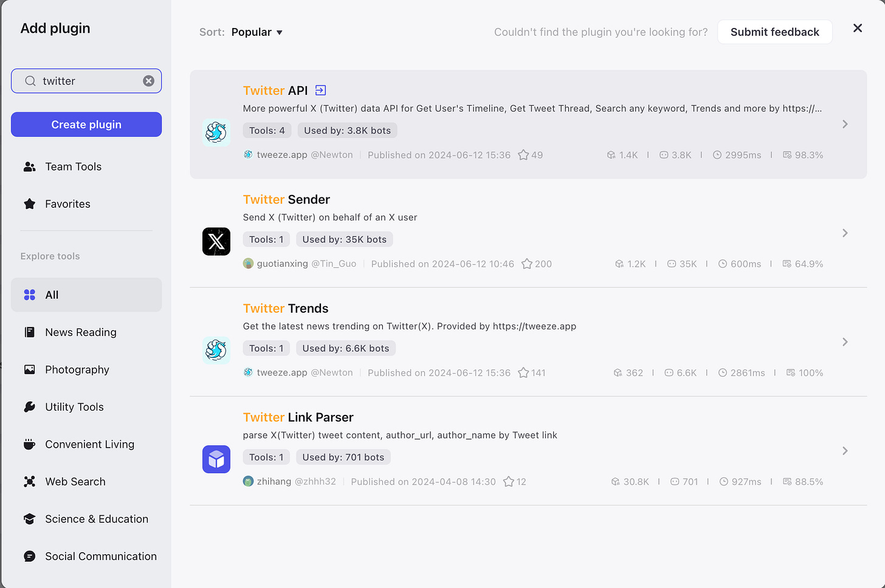Click Twitter Link Parser call count cube icon
This screenshot has width=885, height=588.
[615, 481]
